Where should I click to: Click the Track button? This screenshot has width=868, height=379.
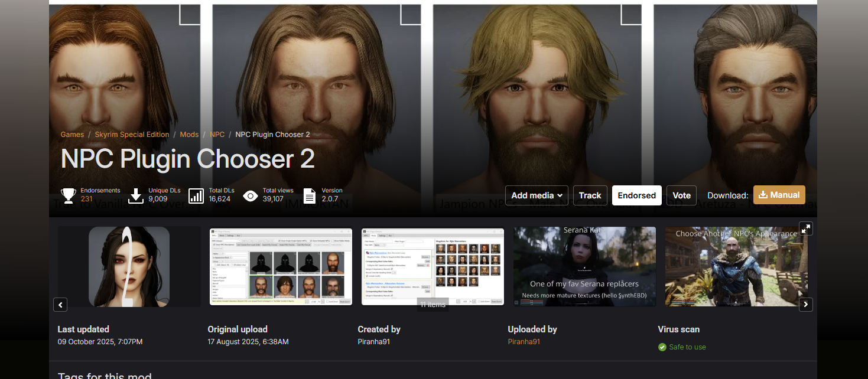pyautogui.click(x=590, y=195)
